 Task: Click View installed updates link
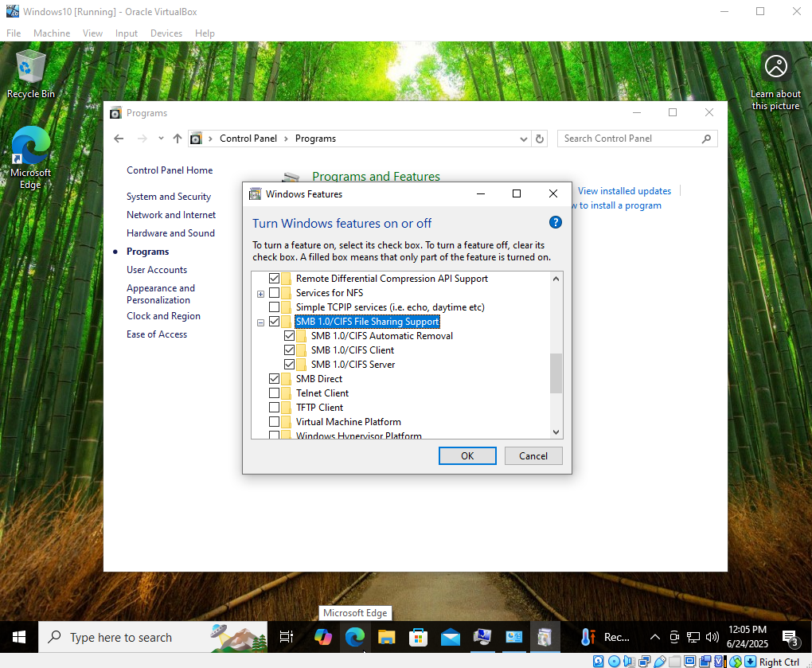click(624, 191)
